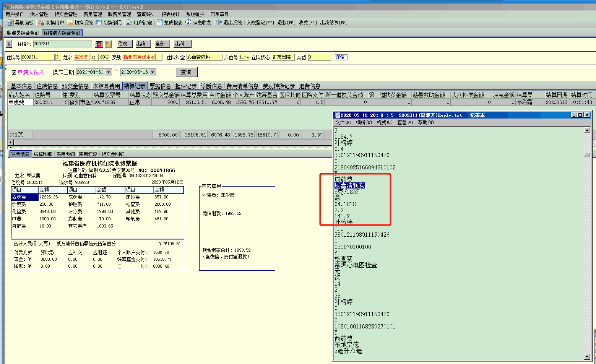The width and height of the screenshot is (596, 364).
Task: Click the Z button left of 住院号
Action: click(9, 44)
